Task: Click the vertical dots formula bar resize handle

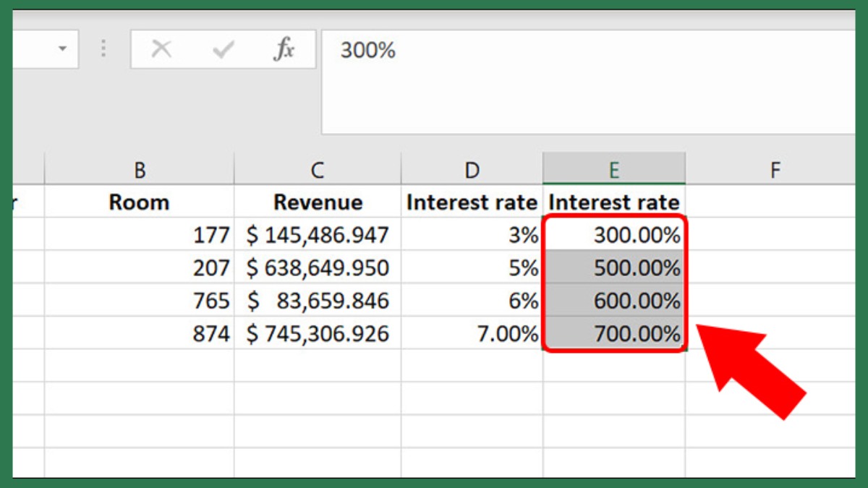Action: tap(103, 49)
